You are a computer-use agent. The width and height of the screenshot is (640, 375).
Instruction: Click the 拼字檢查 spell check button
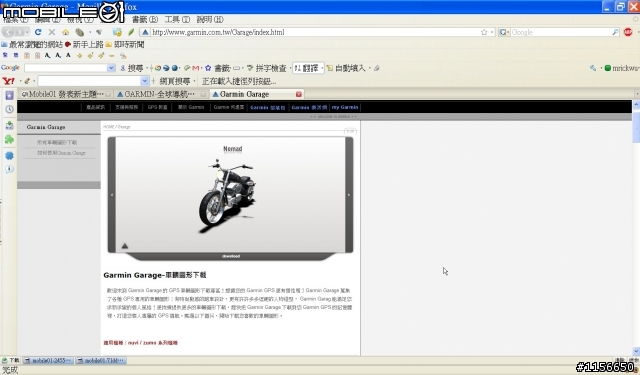coord(267,68)
